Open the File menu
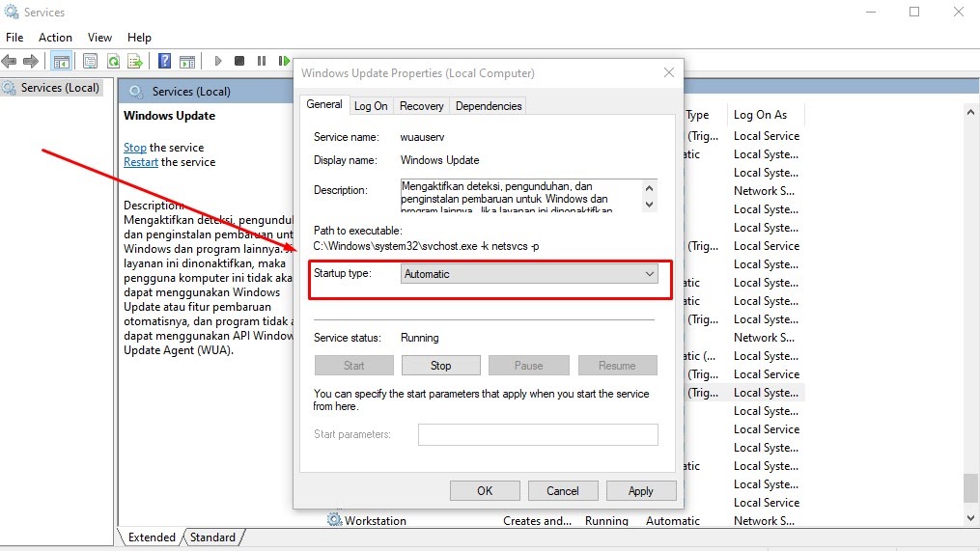Viewport: 980px width, 551px height. (14, 38)
